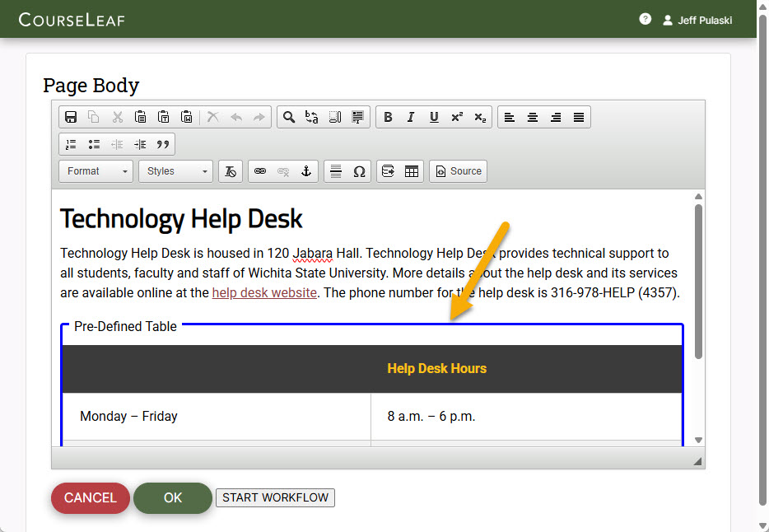This screenshot has height=532, width=769.
Task: Insert an anchor
Action: point(306,171)
